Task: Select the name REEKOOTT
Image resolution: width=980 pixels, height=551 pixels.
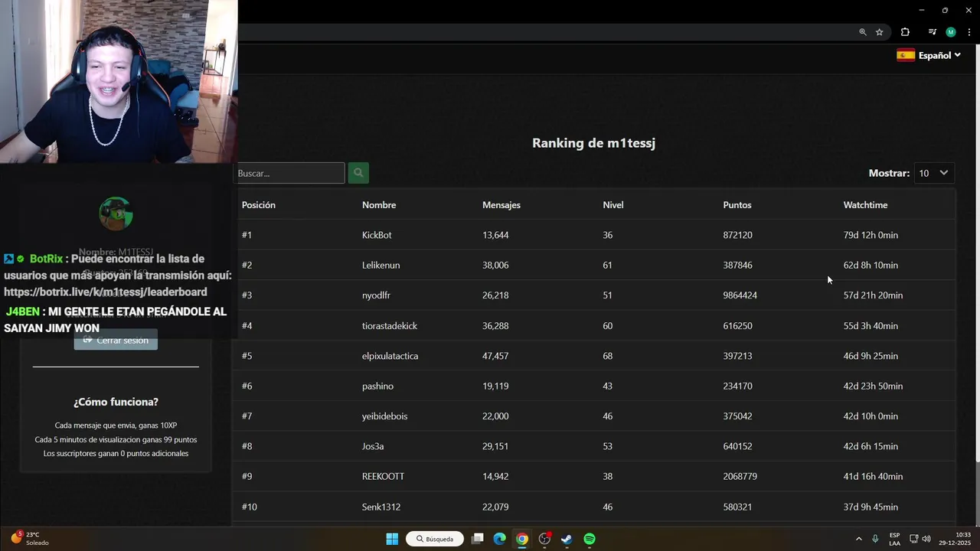Action: [x=383, y=476]
